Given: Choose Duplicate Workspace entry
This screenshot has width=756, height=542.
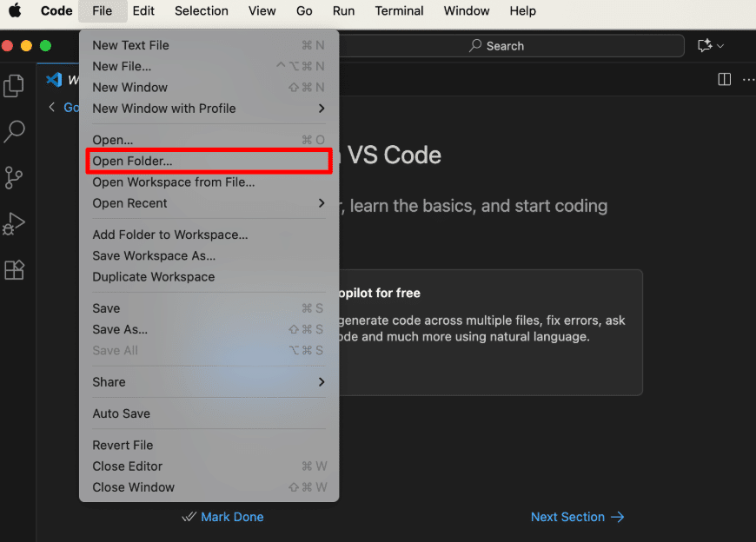Looking at the screenshot, I should point(209,277).
